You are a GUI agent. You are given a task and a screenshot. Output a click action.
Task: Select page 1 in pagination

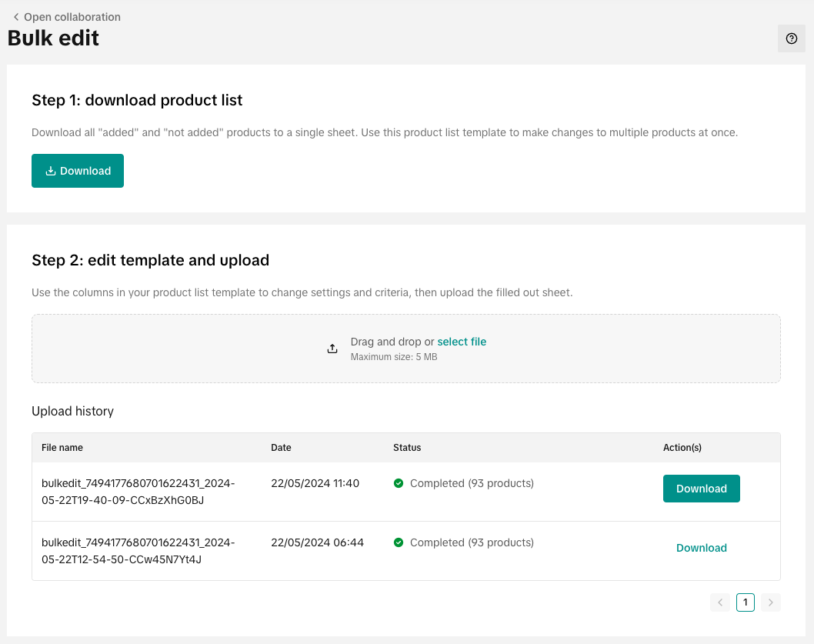pyautogui.click(x=745, y=602)
